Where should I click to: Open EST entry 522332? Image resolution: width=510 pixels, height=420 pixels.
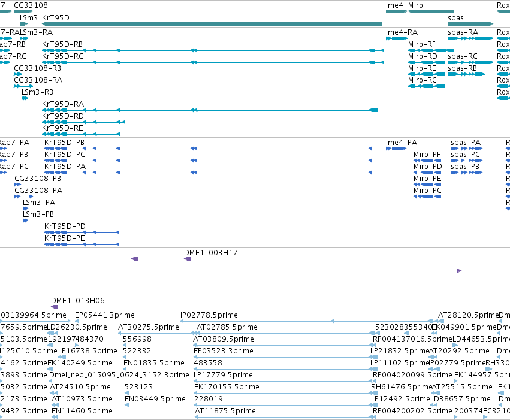pos(137,351)
